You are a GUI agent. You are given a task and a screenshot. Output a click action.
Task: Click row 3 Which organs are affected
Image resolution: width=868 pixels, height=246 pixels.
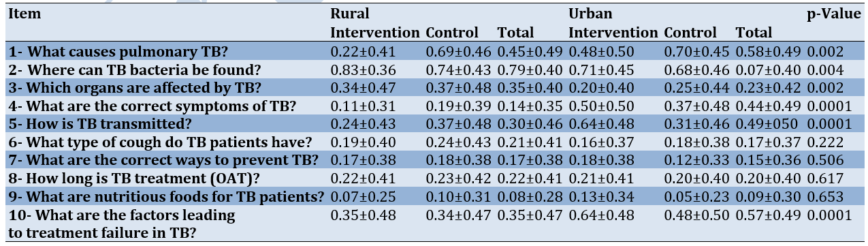[436, 88]
